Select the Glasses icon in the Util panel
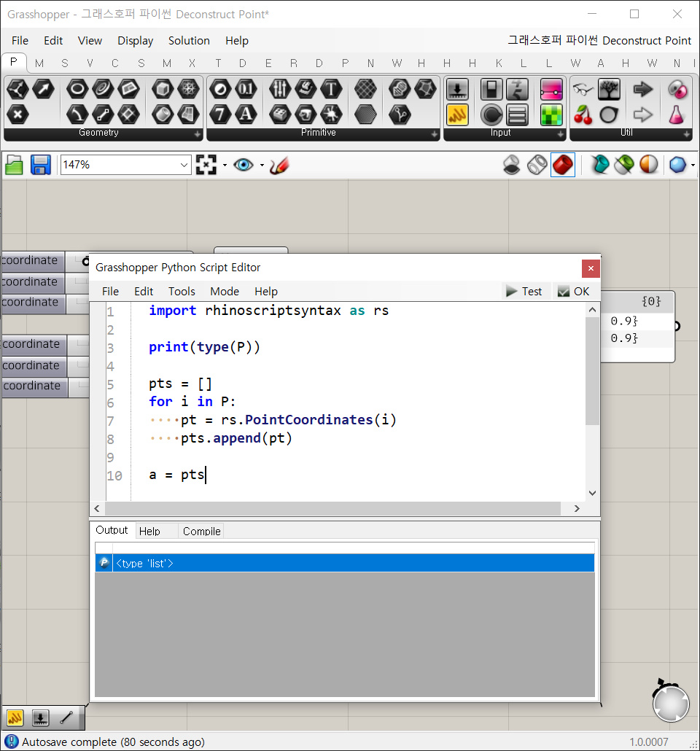The width and height of the screenshot is (700, 751). 583,89
